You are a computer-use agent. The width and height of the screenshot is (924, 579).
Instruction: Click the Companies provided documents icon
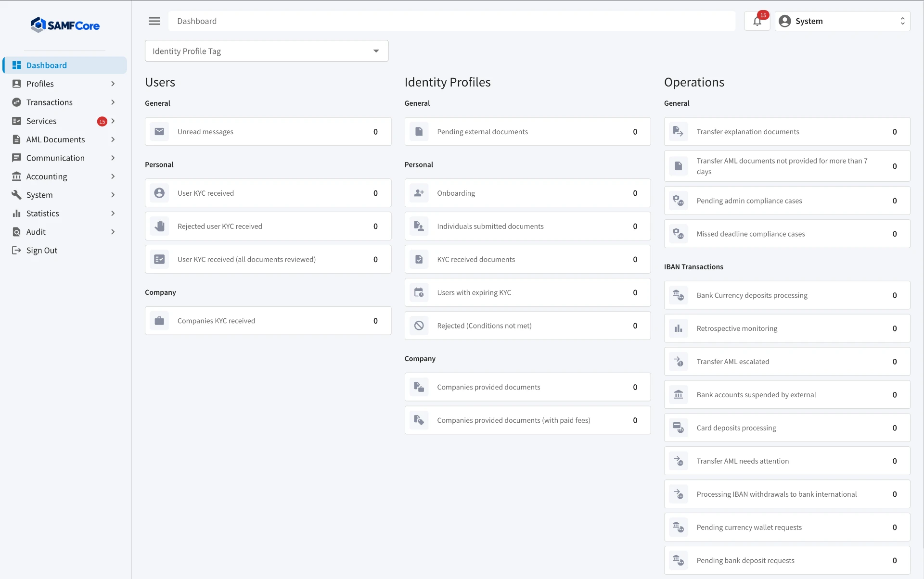pos(419,387)
